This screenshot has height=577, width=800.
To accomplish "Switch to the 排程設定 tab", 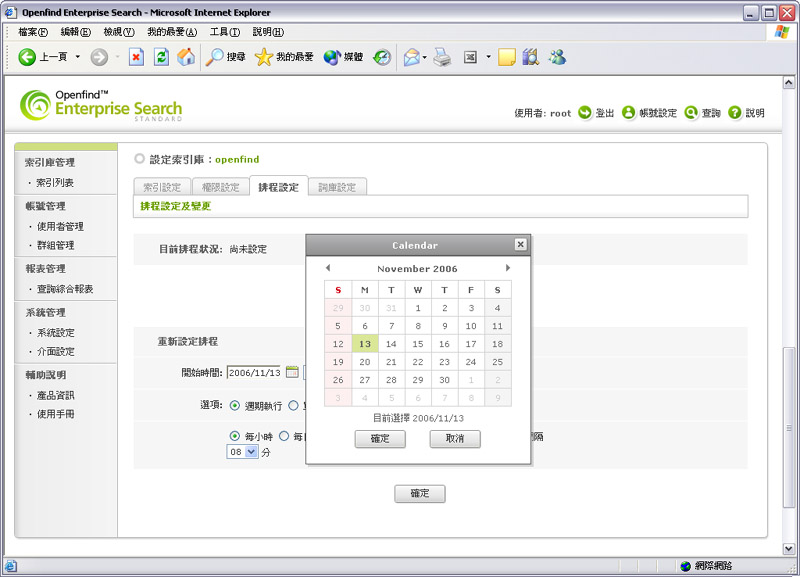I will click(x=279, y=187).
